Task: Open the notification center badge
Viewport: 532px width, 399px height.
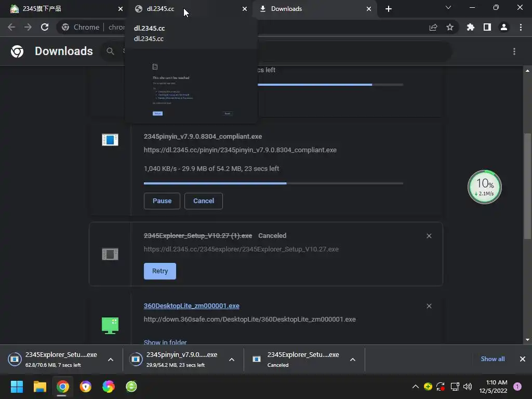Action: point(517,387)
